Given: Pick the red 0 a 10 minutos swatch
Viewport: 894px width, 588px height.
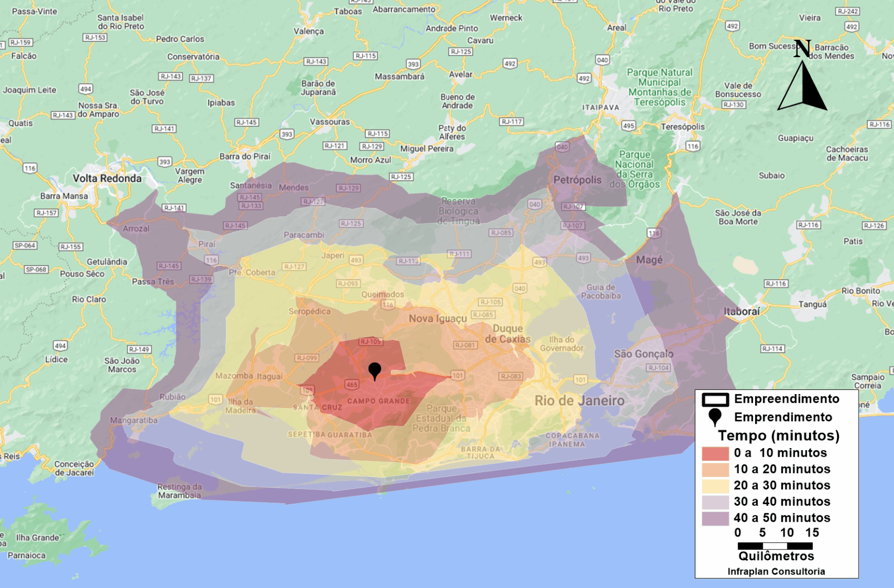Looking at the screenshot, I should pos(715,453).
